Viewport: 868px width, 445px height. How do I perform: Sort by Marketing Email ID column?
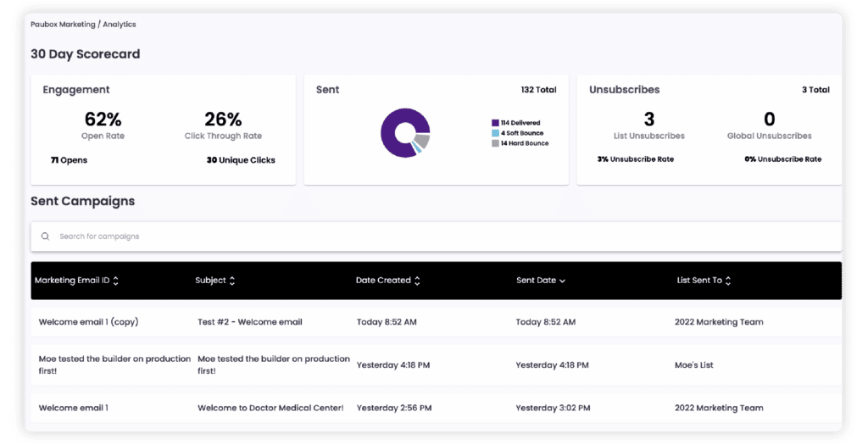coord(116,281)
